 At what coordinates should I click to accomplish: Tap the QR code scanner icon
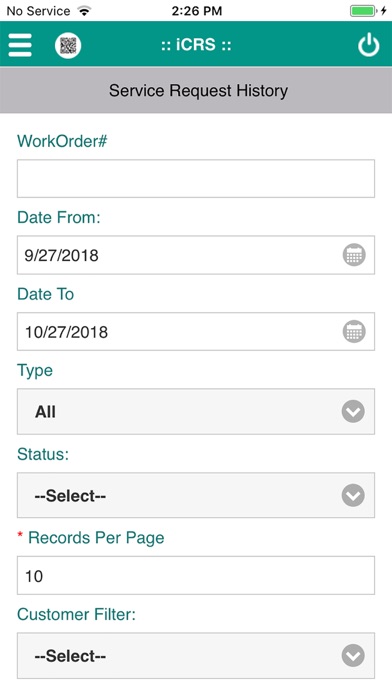click(68, 45)
